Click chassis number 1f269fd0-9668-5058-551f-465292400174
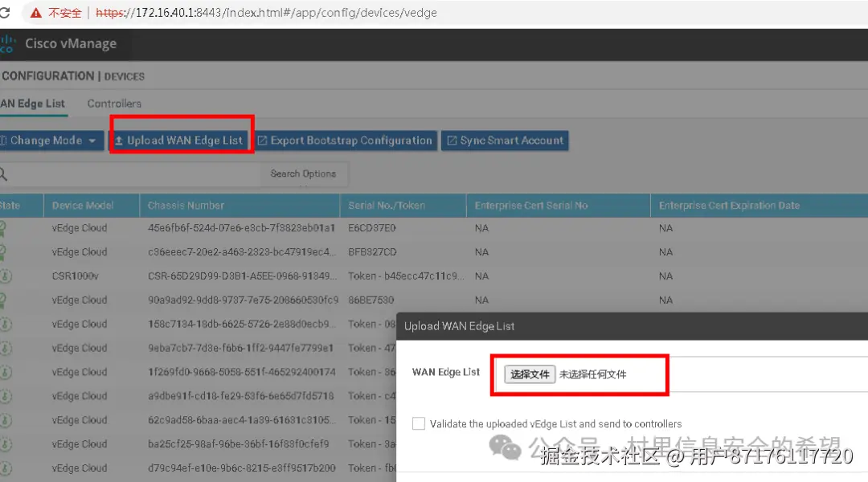 click(x=241, y=372)
